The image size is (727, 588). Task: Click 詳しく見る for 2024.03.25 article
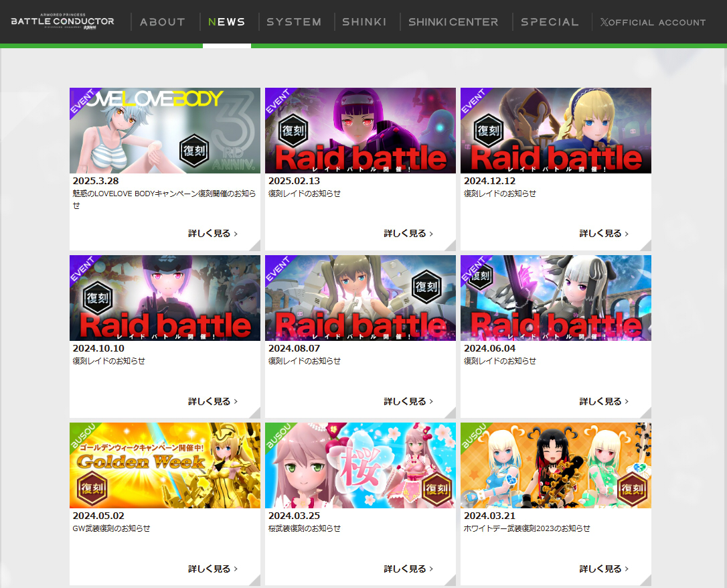pos(408,569)
